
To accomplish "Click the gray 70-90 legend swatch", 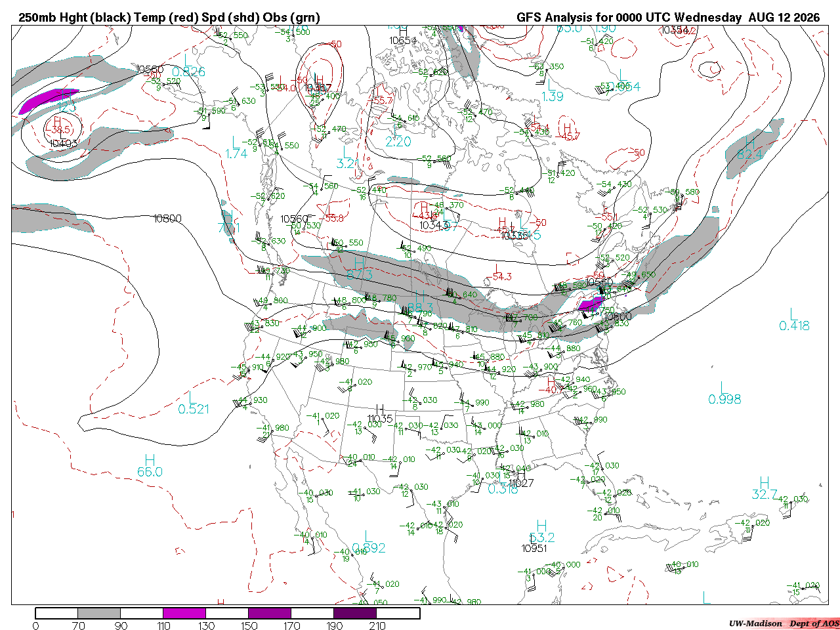I will [x=99, y=613].
